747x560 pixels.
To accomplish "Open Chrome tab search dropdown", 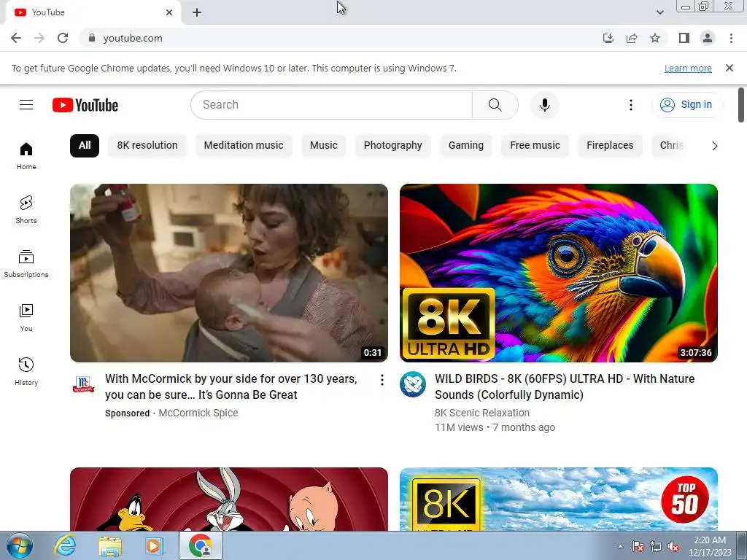I will [659, 12].
